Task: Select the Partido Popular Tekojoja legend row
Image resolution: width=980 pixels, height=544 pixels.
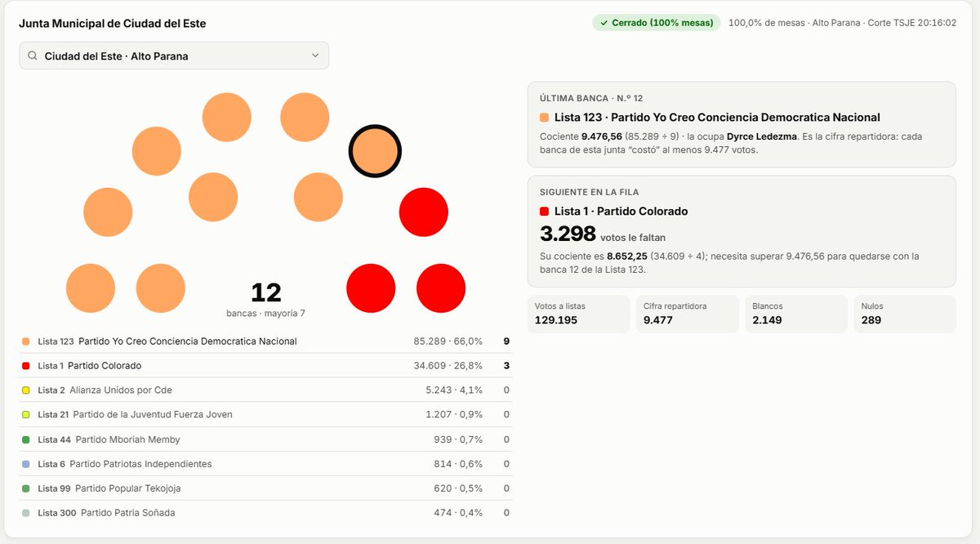Action: 265,488
